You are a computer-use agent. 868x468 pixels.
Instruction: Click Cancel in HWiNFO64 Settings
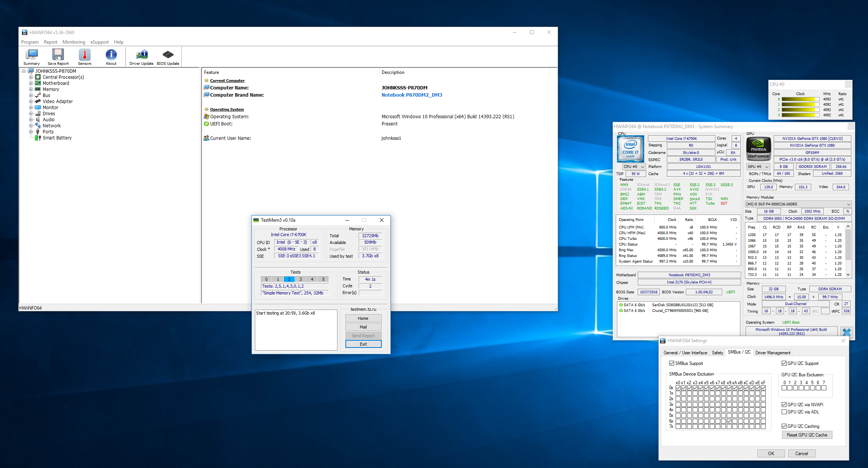click(801, 453)
